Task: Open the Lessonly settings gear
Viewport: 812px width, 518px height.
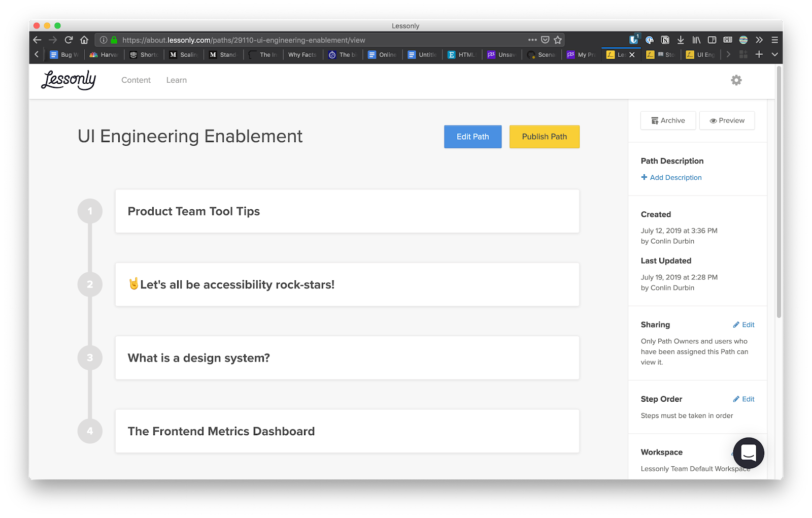Action: pos(736,80)
